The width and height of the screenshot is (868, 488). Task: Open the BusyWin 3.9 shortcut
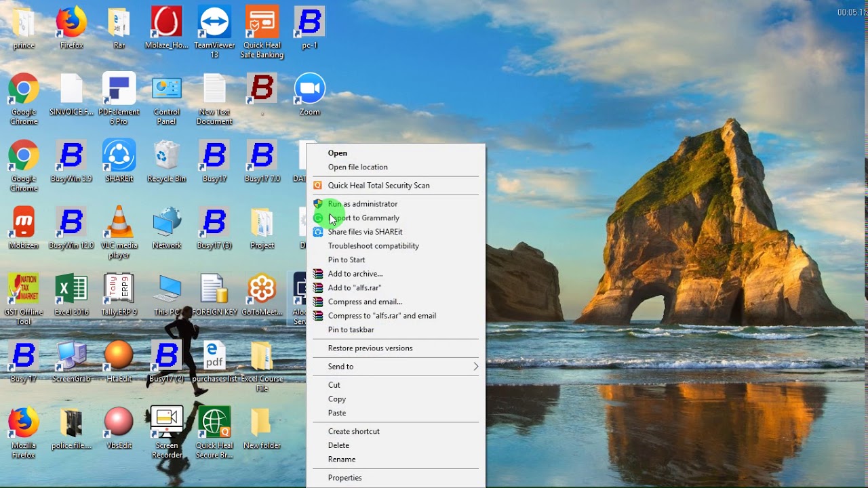pos(71,162)
